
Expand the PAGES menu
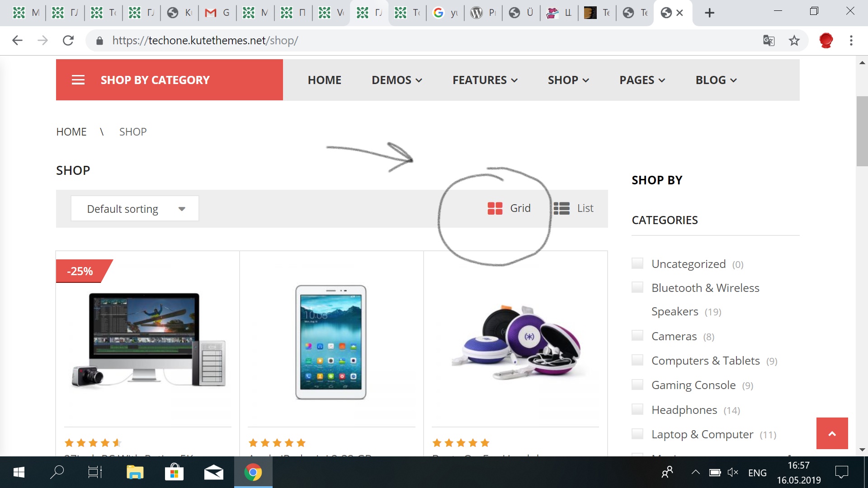[x=642, y=80]
